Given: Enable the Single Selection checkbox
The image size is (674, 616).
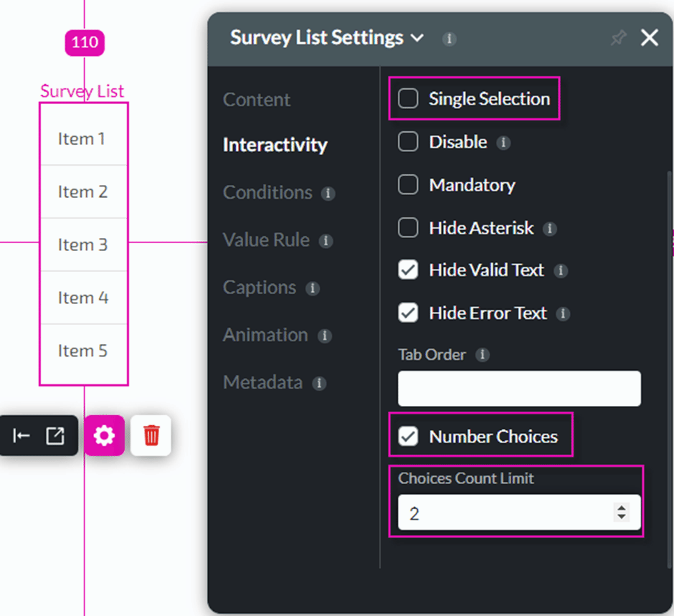Looking at the screenshot, I should [408, 98].
